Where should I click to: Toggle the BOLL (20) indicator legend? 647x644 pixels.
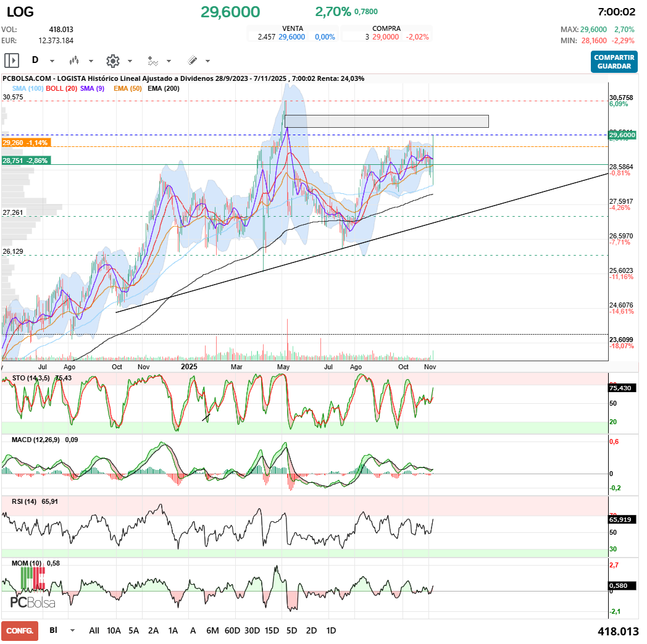pyautogui.click(x=62, y=88)
